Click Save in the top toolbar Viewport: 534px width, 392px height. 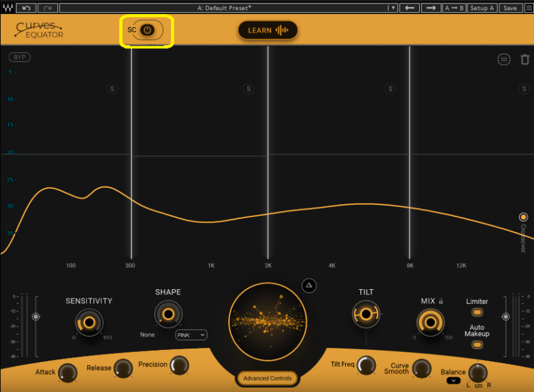click(x=510, y=8)
